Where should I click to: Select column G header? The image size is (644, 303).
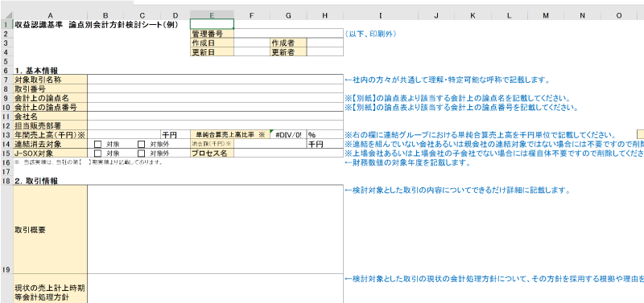288,15
